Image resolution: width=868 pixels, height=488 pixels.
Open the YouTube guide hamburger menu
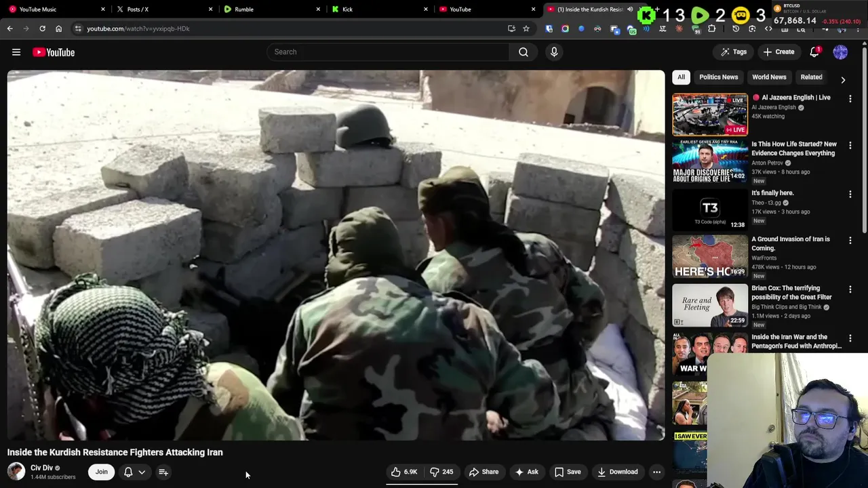coord(16,52)
